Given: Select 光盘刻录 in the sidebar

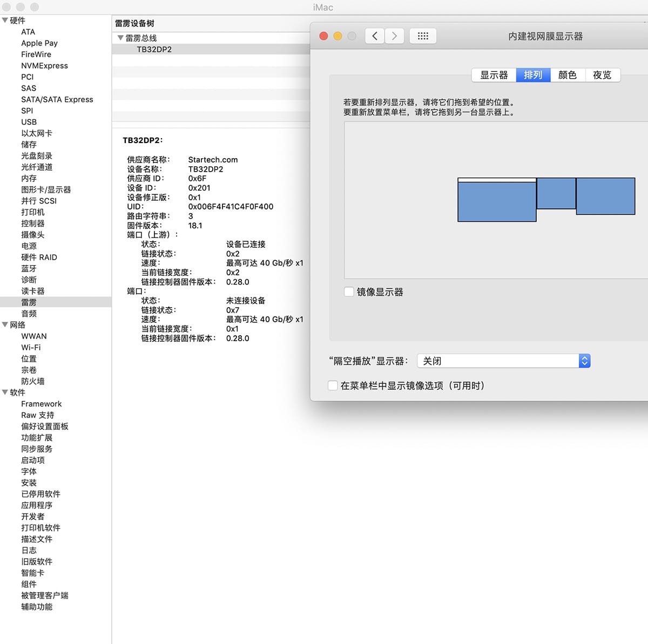Looking at the screenshot, I should coord(37,156).
